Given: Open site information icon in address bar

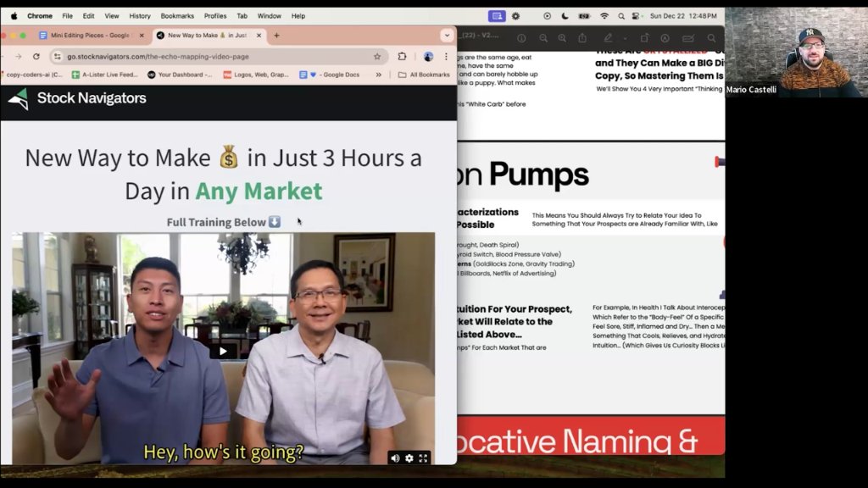Looking at the screenshot, I should [57, 57].
